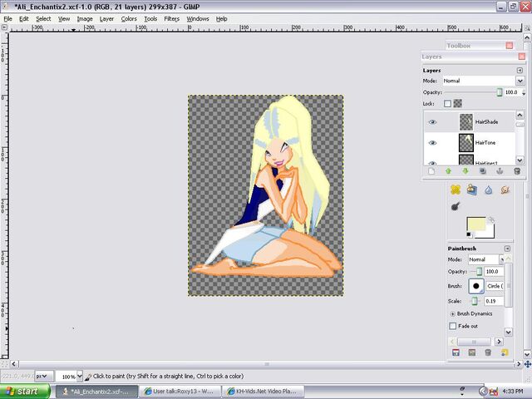Click the HairShade layer thumbnail
This screenshot has height=399, width=532.
465,122
